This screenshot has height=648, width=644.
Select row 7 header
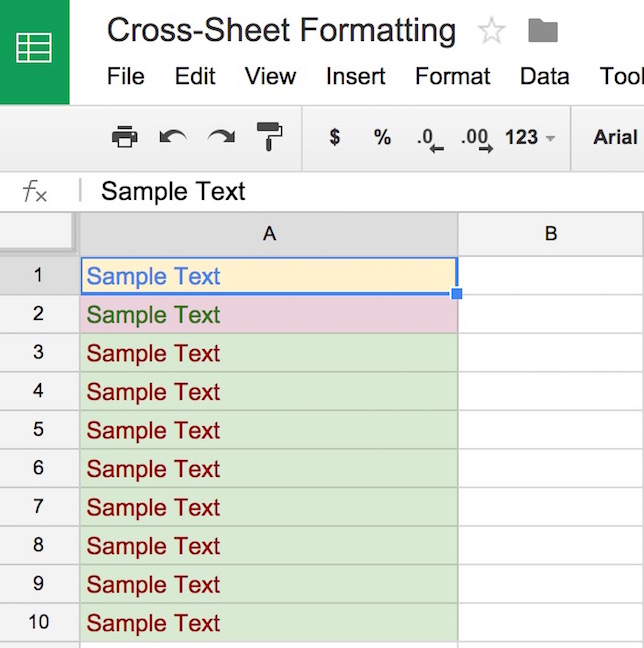click(x=39, y=506)
